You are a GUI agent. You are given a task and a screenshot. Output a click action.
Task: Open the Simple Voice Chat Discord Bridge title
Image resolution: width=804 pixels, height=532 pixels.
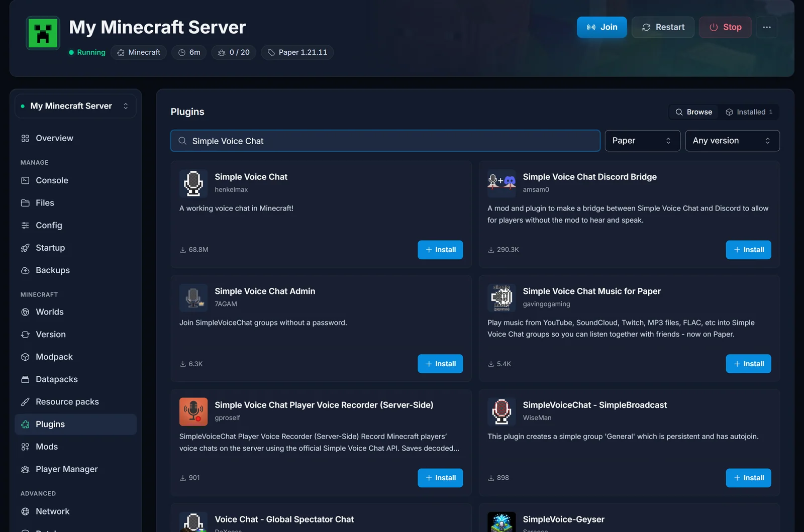click(589, 177)
